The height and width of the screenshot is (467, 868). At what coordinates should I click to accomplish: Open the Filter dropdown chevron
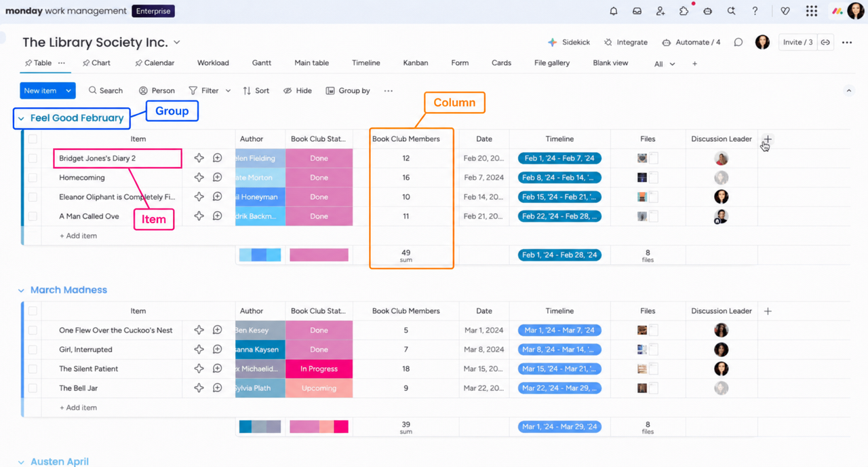(x=228, y=90)
